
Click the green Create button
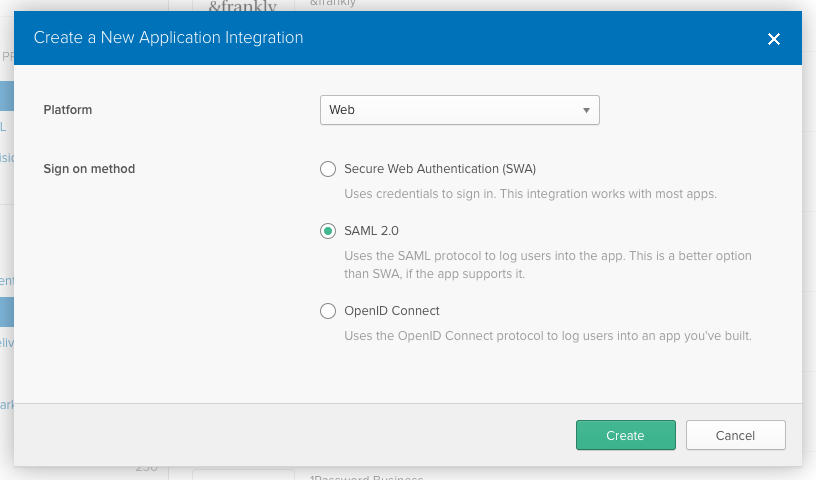[x=626, y=435]
